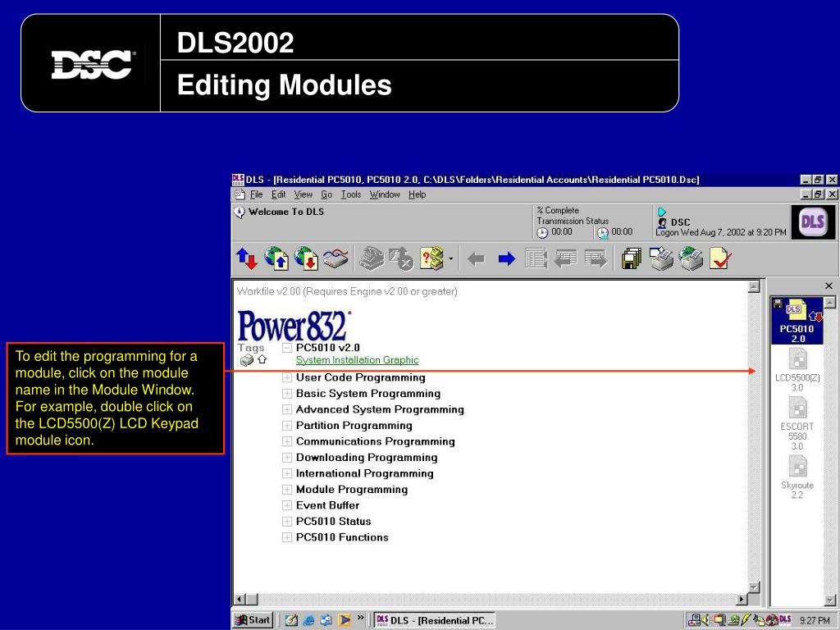Expand Module Programming
The width and height of the screenshot is (840, 630).
point(287,490)
